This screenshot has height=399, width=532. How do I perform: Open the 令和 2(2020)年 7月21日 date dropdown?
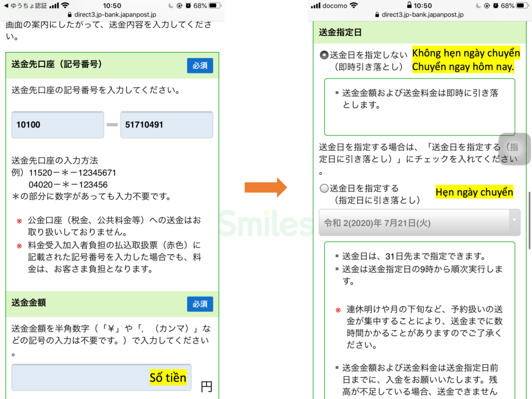(413, 222)
